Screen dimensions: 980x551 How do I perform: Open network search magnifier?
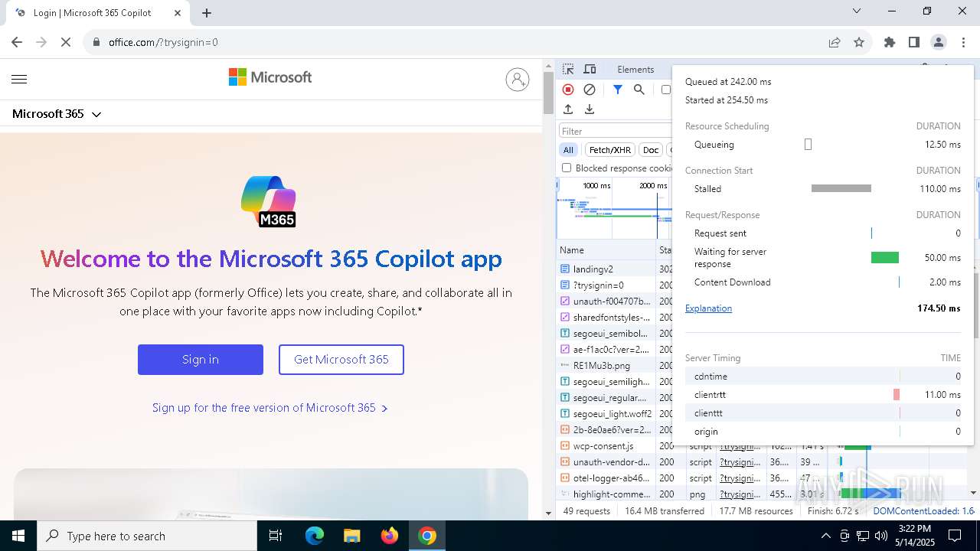(x=639, y=90)
